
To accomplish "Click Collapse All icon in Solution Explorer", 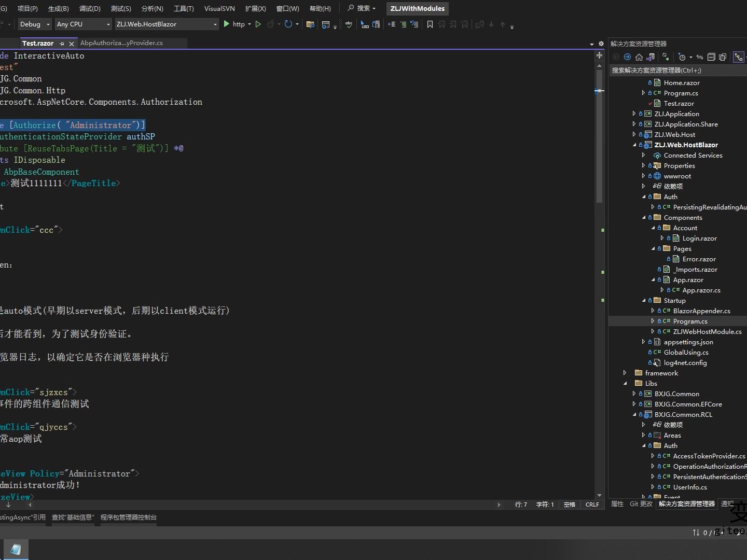I will [x=711, y=57].
